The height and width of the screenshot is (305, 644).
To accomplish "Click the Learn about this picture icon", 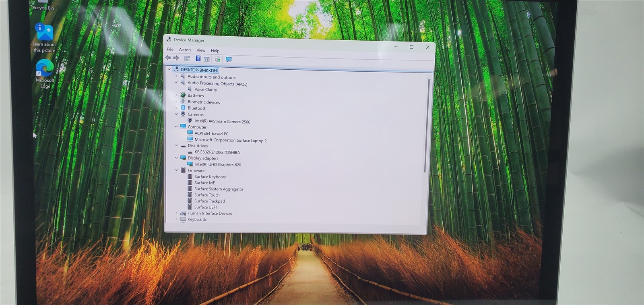I will 44,37.
